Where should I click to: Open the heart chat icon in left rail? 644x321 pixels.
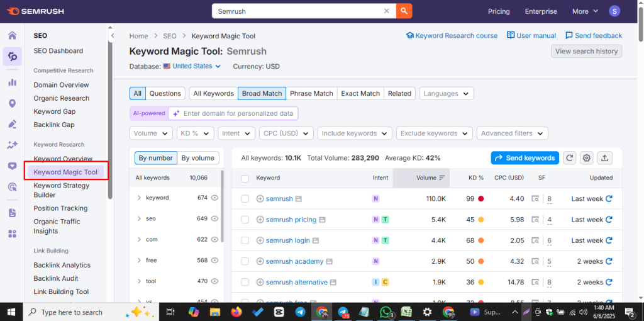pyautogui.click(x=13, y=166)
